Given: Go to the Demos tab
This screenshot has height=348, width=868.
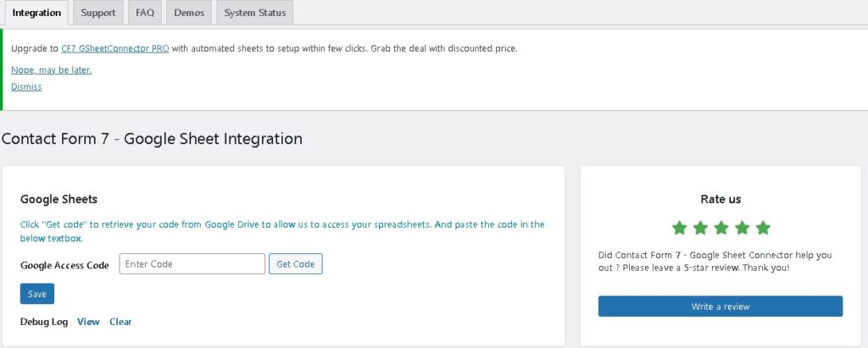Looking at the screenshot, I should 189,13.
